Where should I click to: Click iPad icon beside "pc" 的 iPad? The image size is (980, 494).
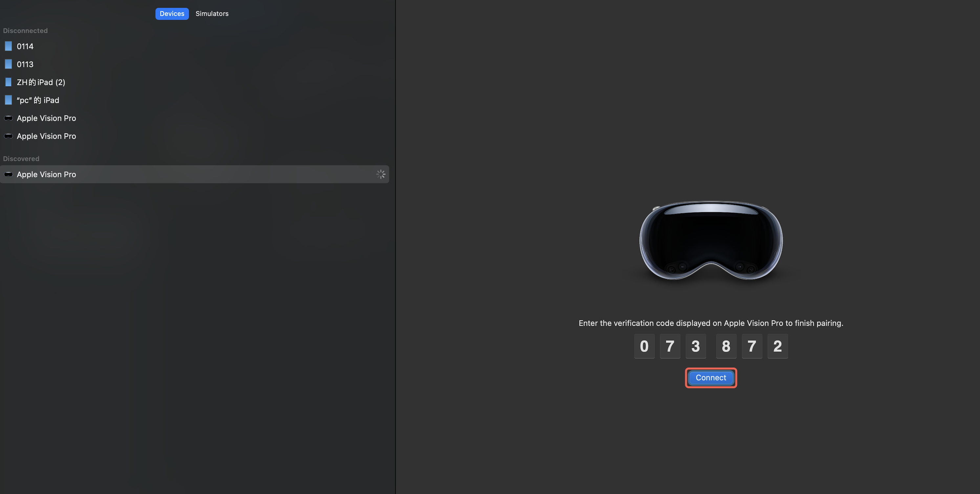pos(9,100)
